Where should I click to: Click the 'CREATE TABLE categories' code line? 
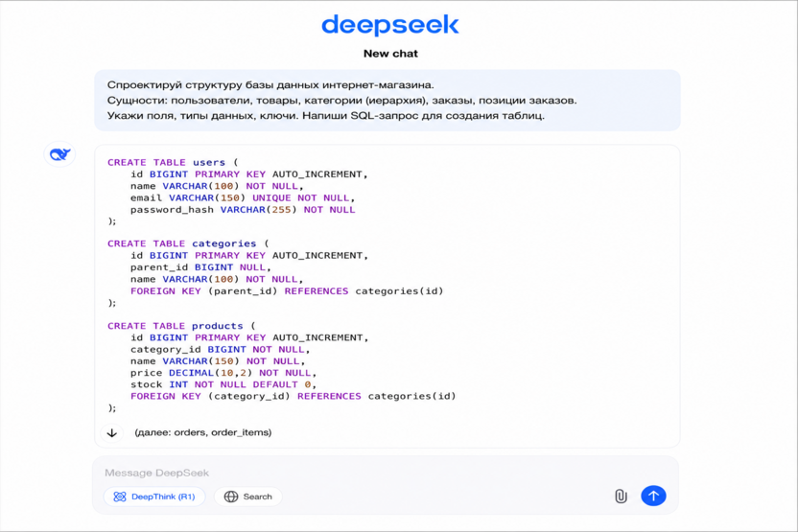pos(188,243)
